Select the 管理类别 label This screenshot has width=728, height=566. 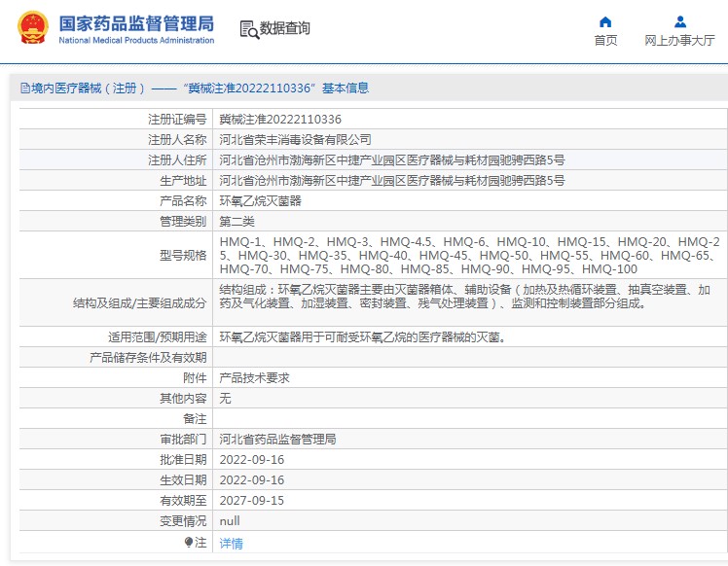tap(183, 222)
